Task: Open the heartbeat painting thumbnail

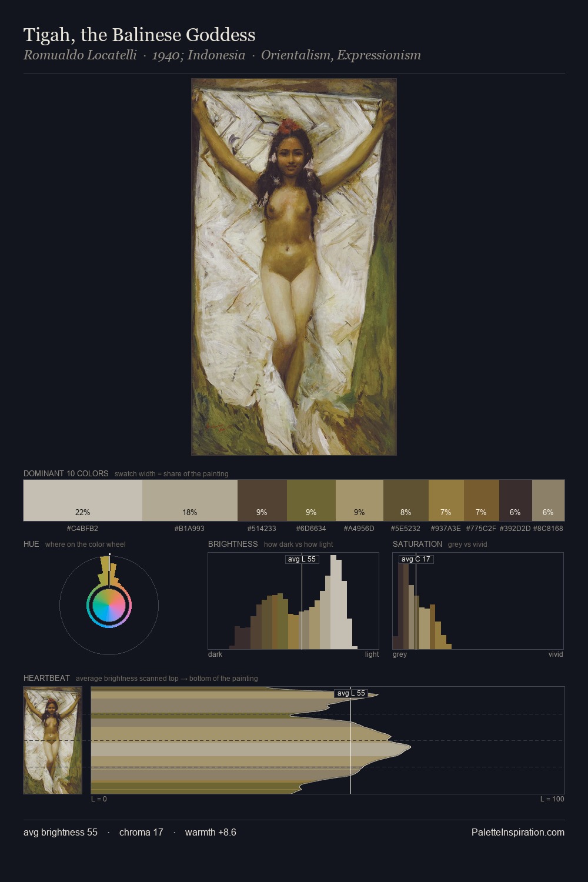Action: tap(53, 740)
